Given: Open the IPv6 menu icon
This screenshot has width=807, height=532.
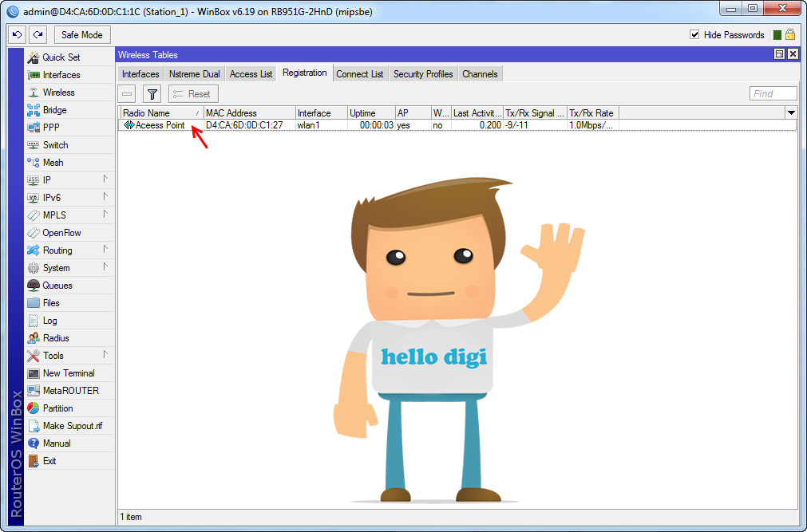Looking at the screenshot, I should [x=34, y=198].
